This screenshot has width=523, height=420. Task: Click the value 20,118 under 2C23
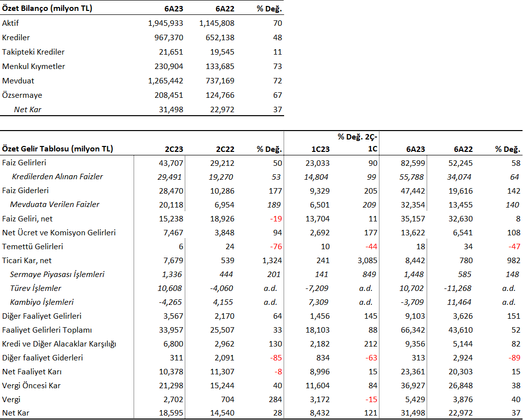click(x=171, y=205)
